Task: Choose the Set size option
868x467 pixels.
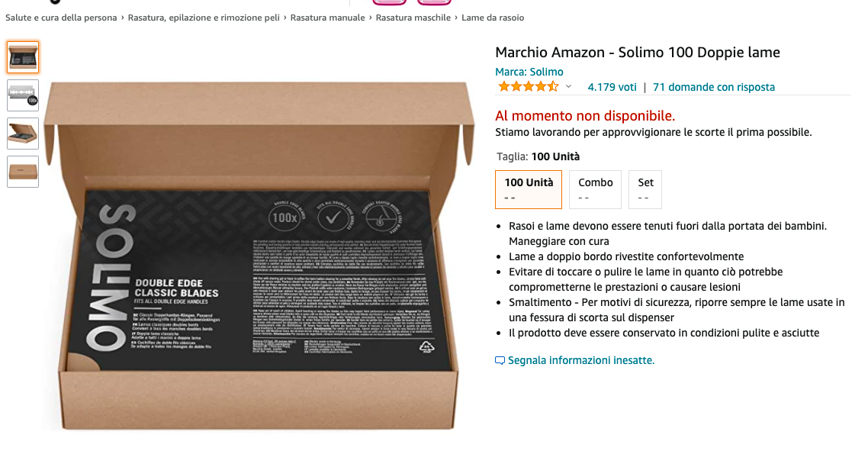Action: click(645, 189)
